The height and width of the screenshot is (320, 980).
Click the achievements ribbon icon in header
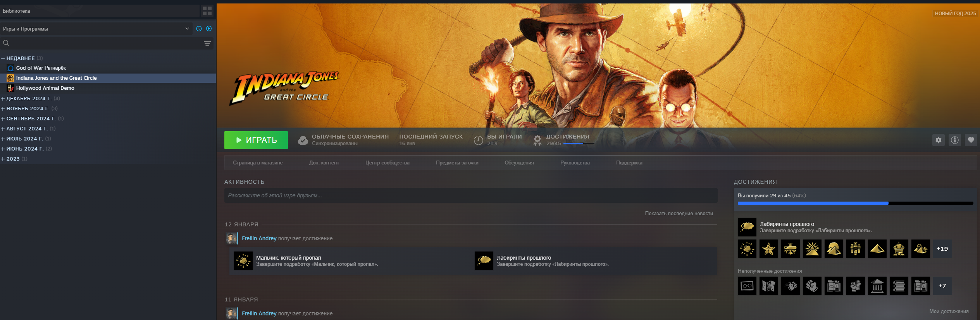537,140
